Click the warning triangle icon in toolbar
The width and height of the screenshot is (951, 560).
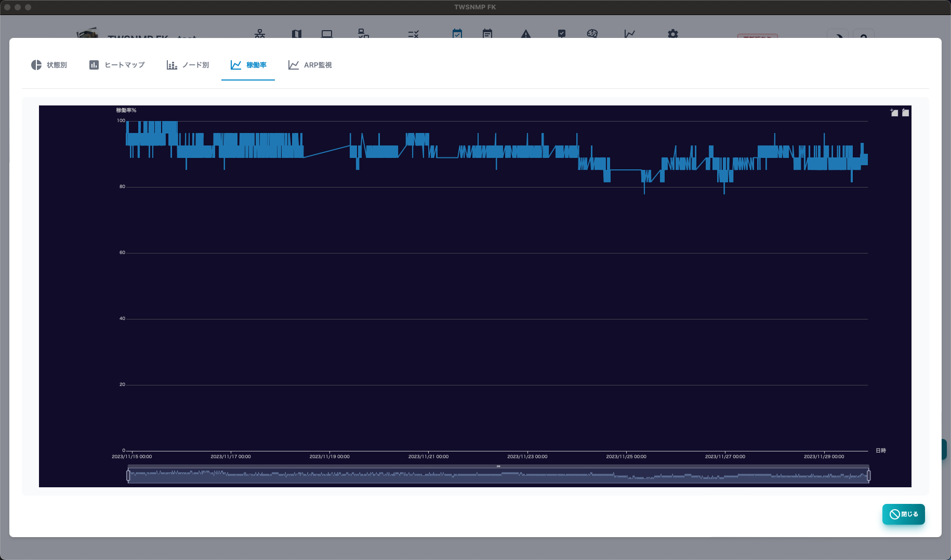coord(526,34)
